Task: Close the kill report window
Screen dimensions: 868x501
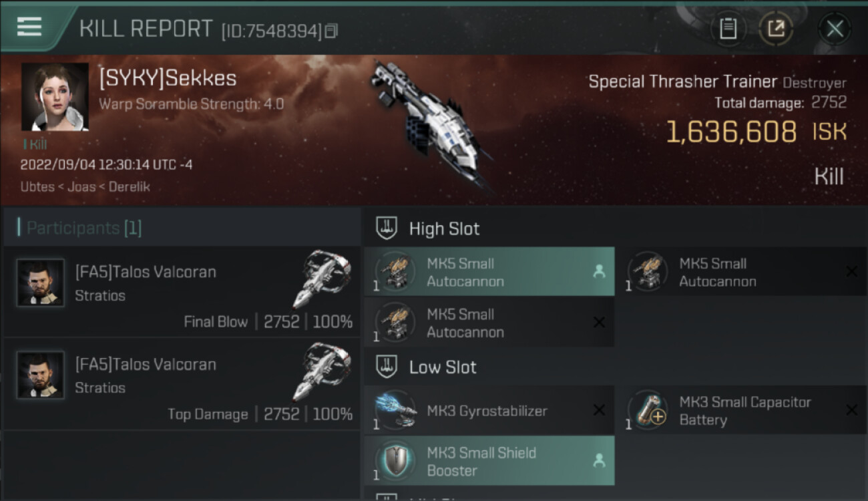Action: point(835,29)
